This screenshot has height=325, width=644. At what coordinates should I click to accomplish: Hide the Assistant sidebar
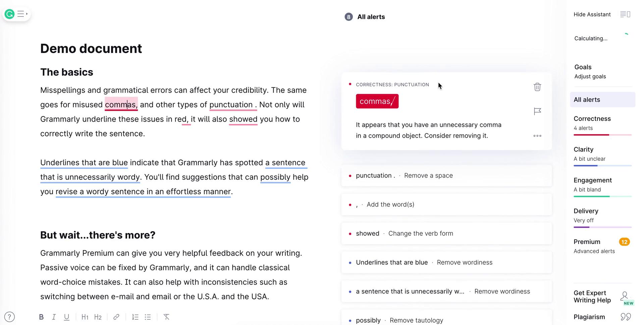[x=592, y=14]
